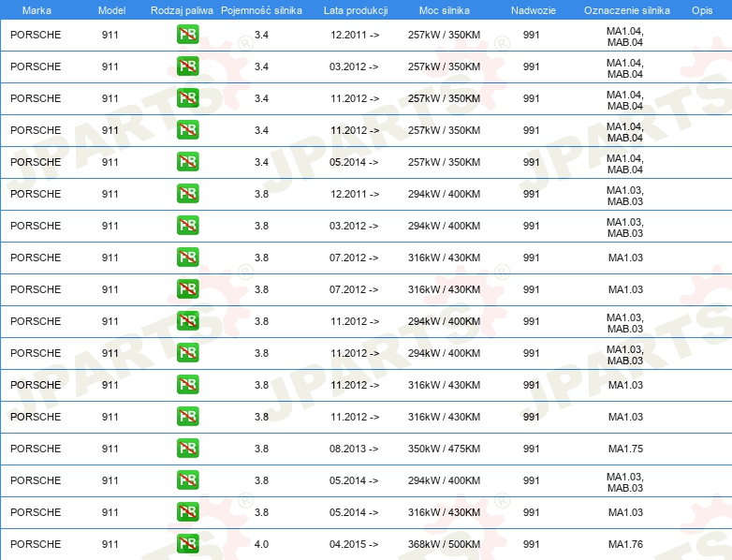Click the Model column header
This screenshot has height=560, width=732.
[112, 10]
